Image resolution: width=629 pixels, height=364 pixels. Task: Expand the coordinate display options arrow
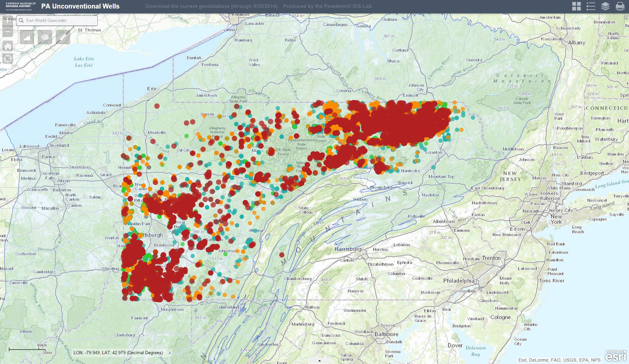coord(169,353)
